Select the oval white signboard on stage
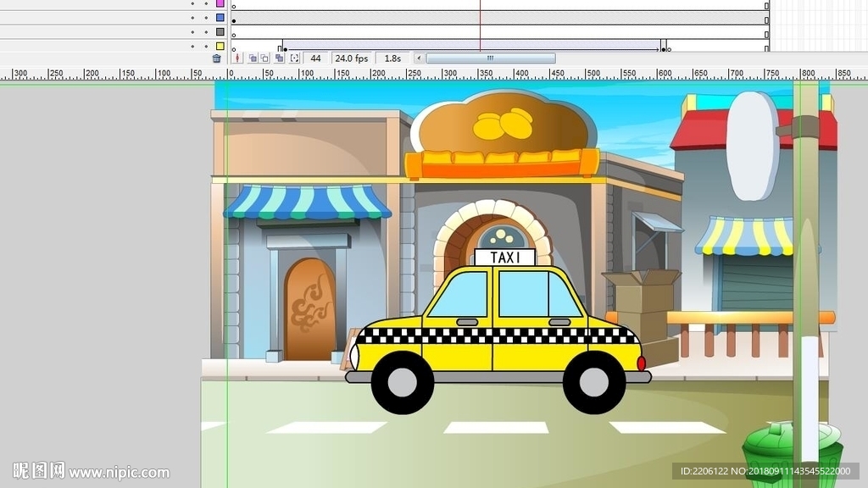This screenshot has width=868, height=488. coord(753,146)
